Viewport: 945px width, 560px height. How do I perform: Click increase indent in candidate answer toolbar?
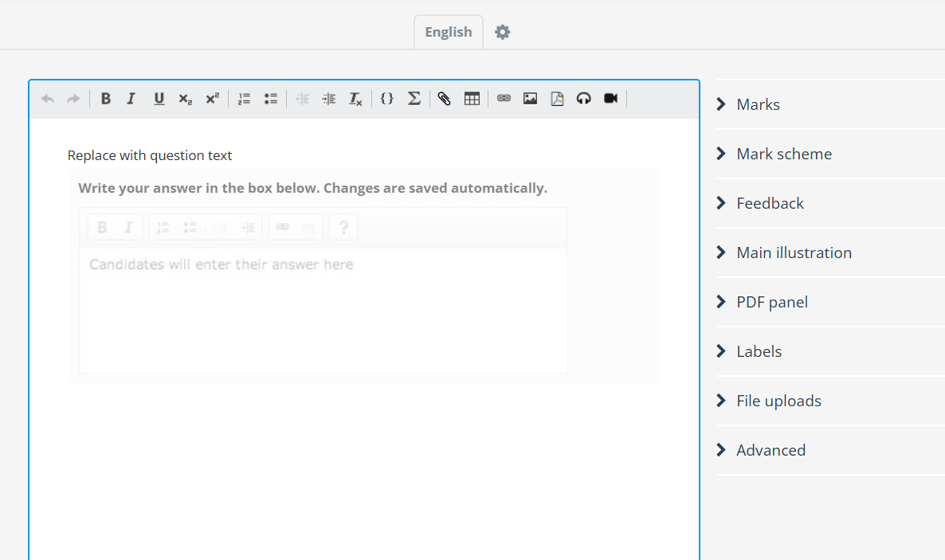click(x=248, y=227)
